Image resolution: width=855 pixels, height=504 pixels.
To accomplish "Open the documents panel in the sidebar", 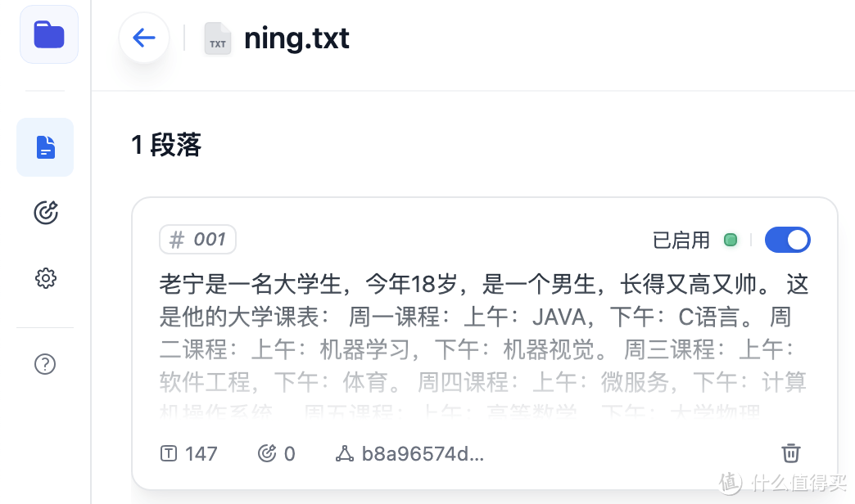I will pyautogui.click(x=45, y=147).
